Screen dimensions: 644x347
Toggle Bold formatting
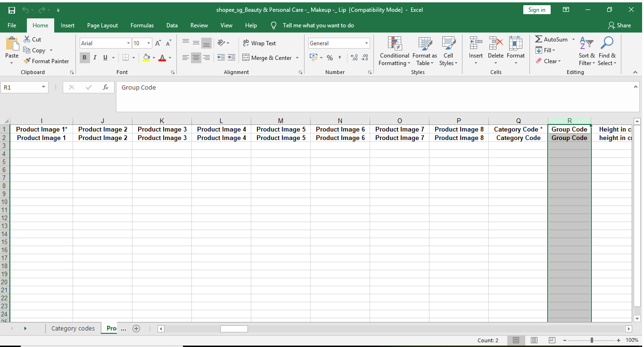(x=85, y=58)
